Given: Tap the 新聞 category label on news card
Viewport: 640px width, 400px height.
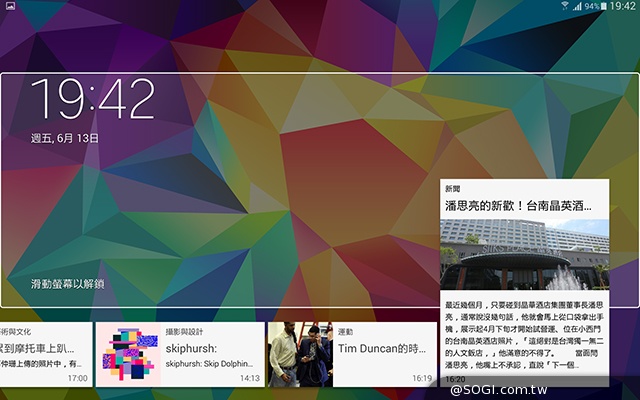Looking at the screenshot, I should [453, 188].
